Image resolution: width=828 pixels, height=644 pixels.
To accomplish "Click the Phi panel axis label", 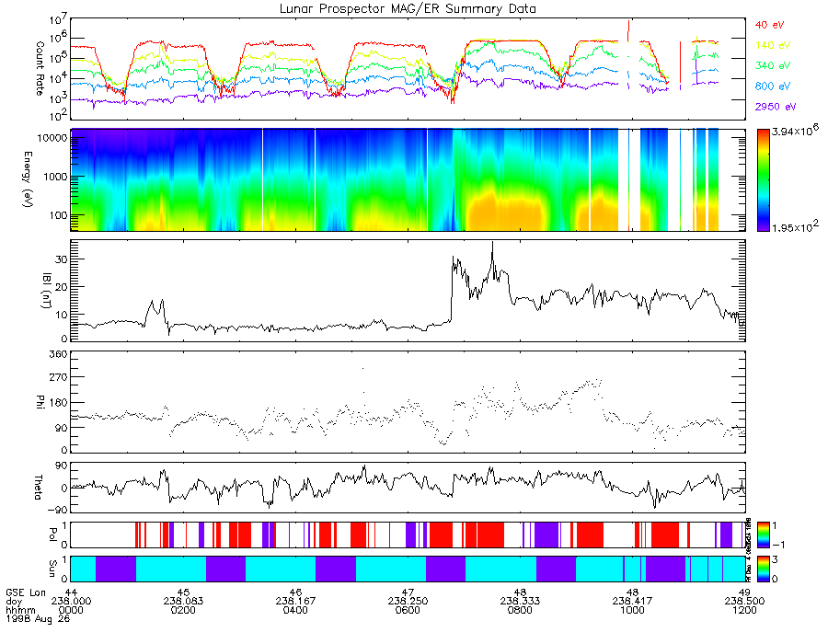I will (x=40, y=402).
